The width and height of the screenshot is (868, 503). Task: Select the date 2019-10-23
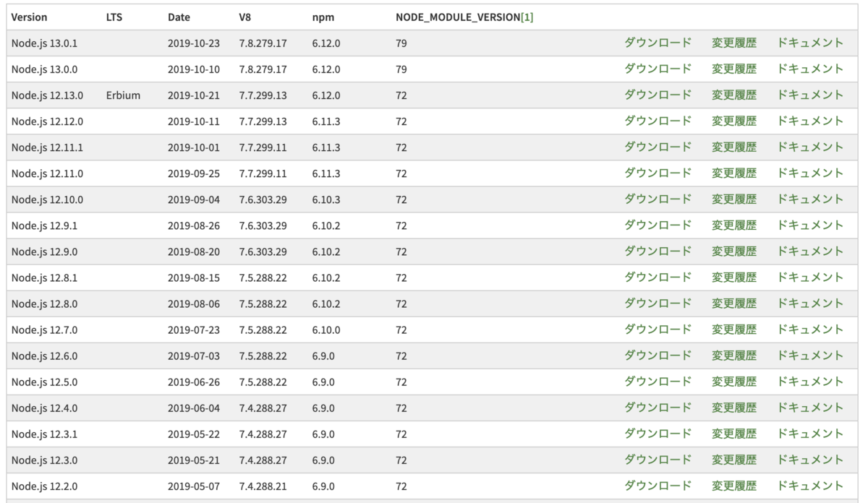(193, 43)
